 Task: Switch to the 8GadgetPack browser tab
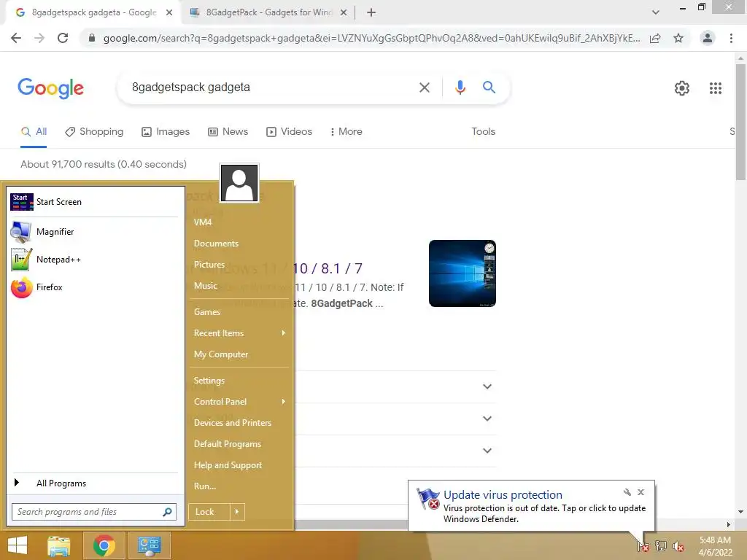tap(268, 12)
